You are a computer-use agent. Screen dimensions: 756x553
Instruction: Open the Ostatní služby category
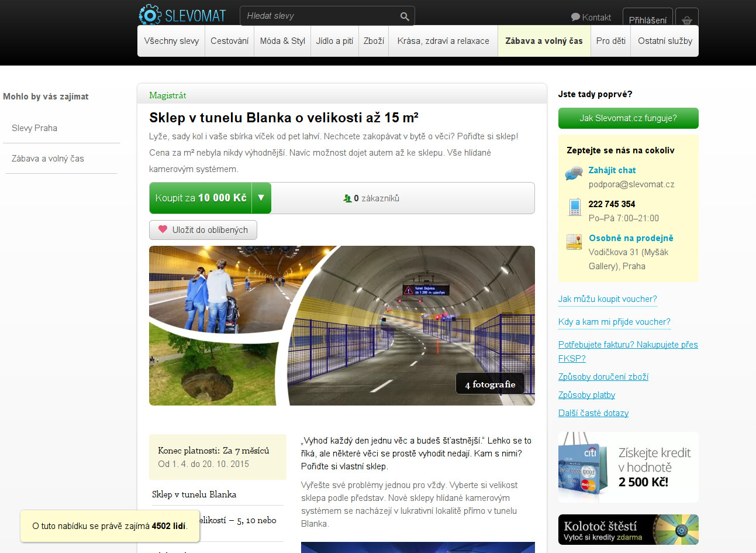[665, 41]
